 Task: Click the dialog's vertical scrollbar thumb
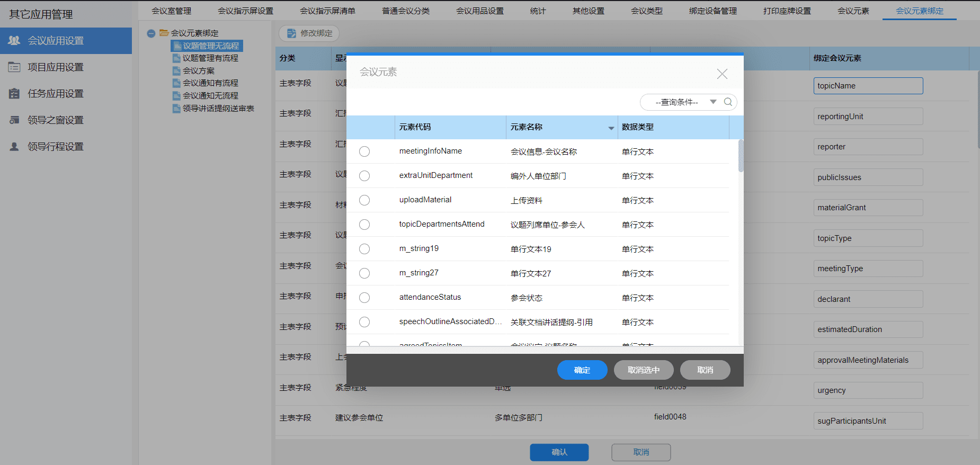tap(741, 156)
